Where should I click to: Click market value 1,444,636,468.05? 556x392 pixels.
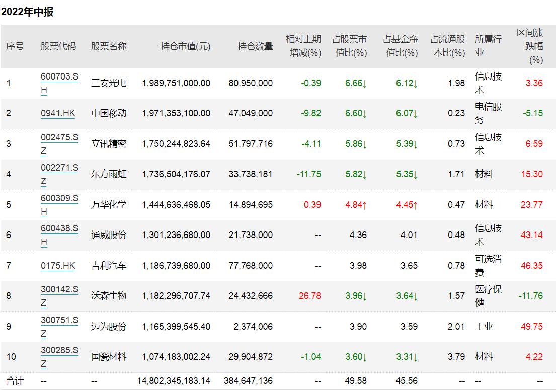176,205
